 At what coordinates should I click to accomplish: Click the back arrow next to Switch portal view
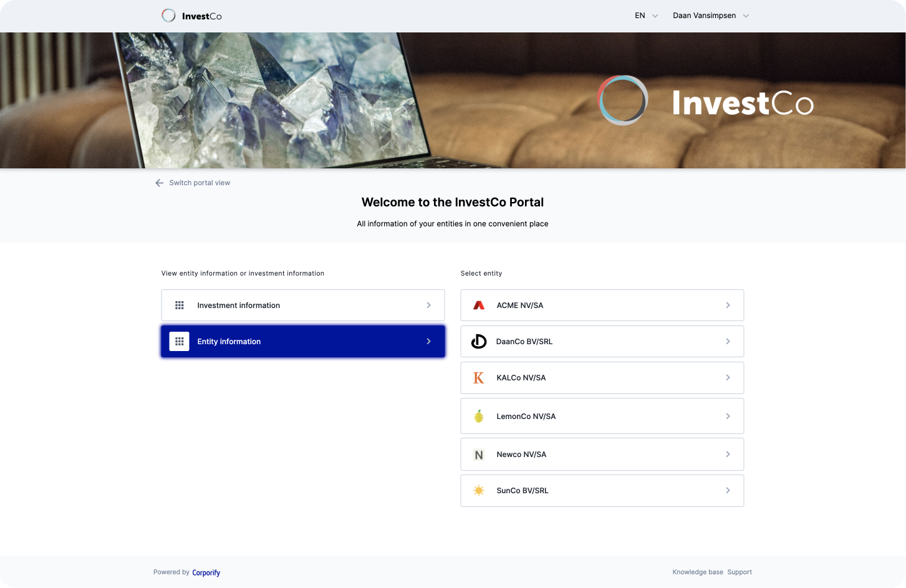(159, 183)
